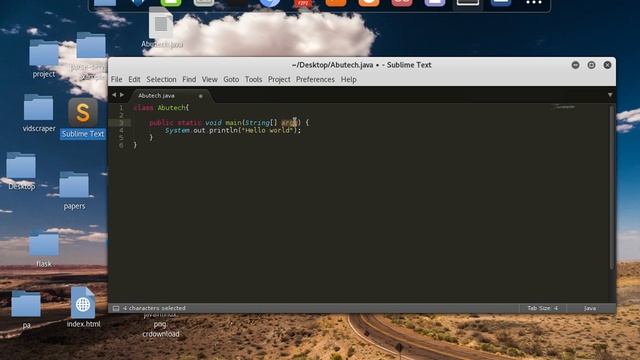Viewport: 640px width, 360px height.
Task: Click line number 3 in gutter
Action: (x=121, y=122)
